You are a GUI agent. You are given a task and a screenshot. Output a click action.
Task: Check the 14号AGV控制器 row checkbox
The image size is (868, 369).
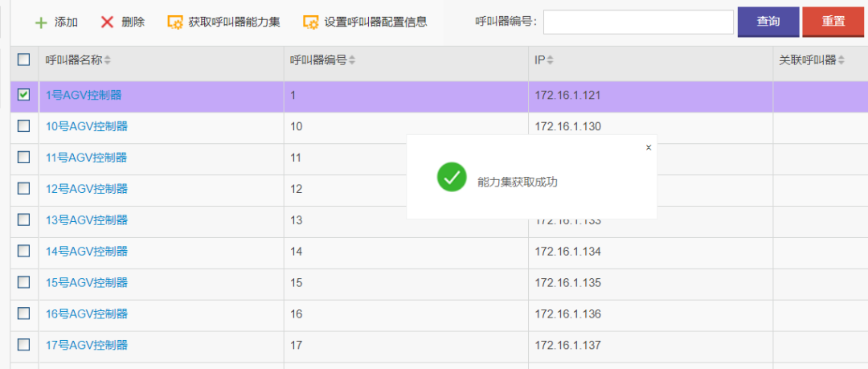coord(24,251)
